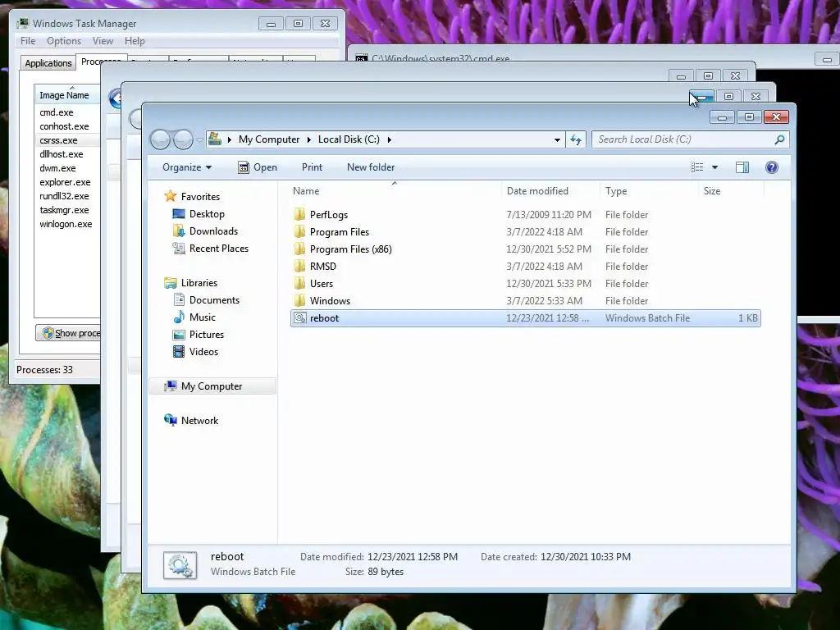
Task: Switch to Applications tab in Task Manager
Action: pyautogui.click(x=48, y=62)
